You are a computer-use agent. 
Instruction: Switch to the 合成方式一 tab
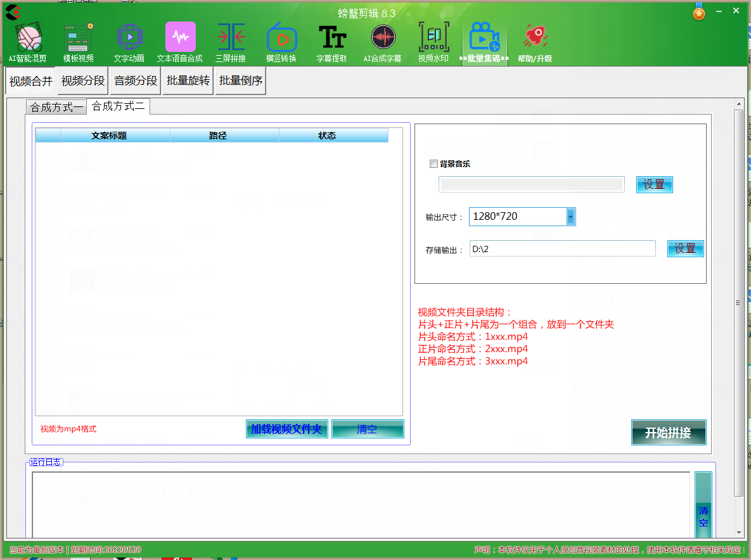click(x=57, y=108)
